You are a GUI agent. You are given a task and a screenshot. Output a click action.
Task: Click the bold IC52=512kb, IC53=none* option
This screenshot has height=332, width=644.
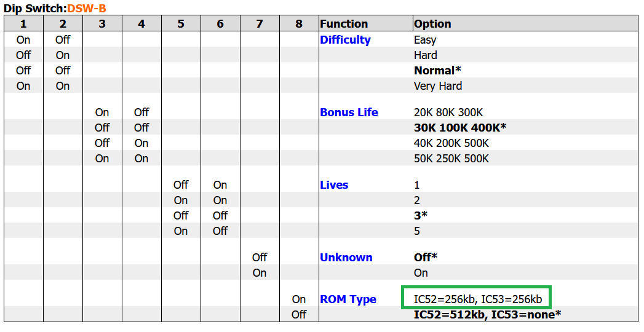(x=488, y=314)
